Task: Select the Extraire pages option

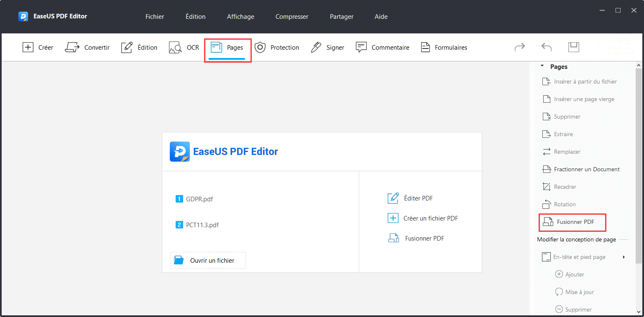Action: pyautogui.click(x=557, y=134)
